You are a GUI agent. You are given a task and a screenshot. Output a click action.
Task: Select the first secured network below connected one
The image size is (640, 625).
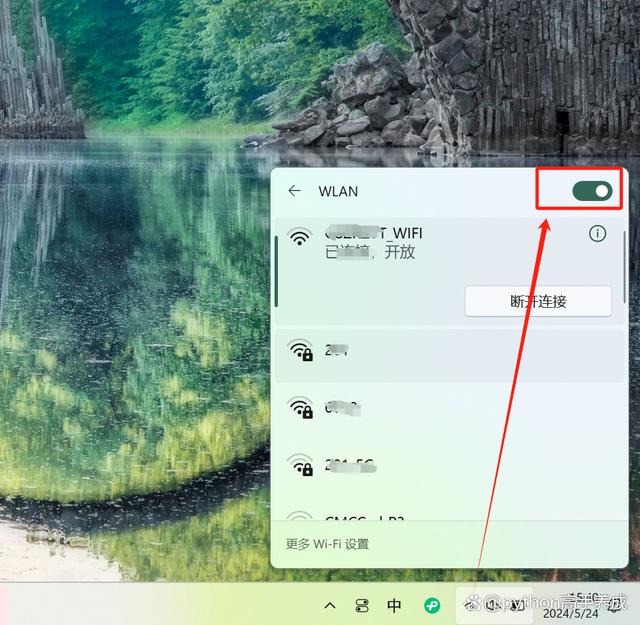pyautogui.click(x=449, y=354)
